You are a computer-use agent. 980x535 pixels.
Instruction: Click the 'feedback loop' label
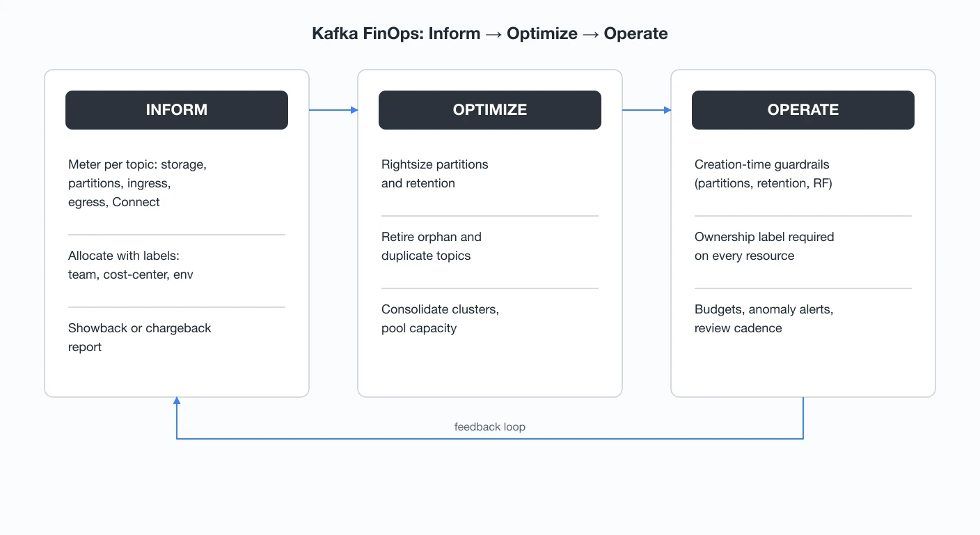coord(490,426)
